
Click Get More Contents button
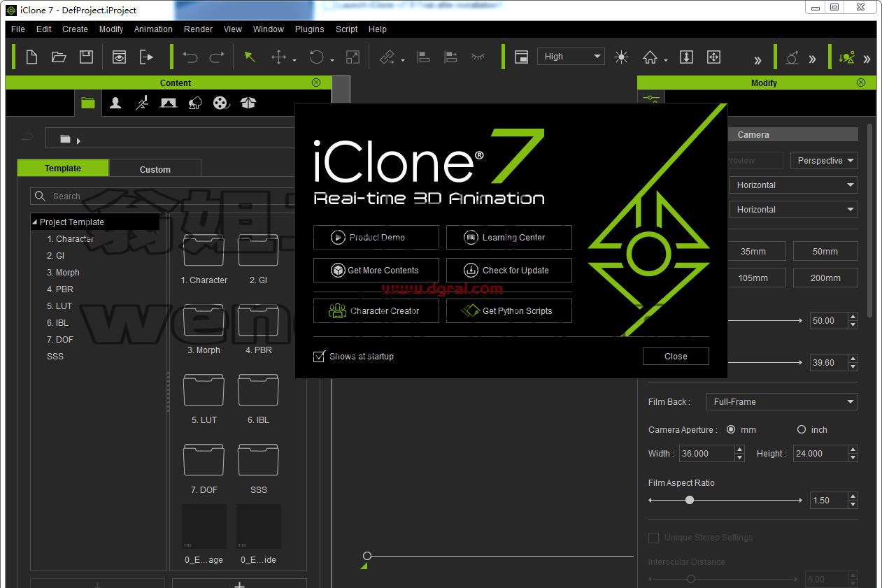[x=376, y=271]
